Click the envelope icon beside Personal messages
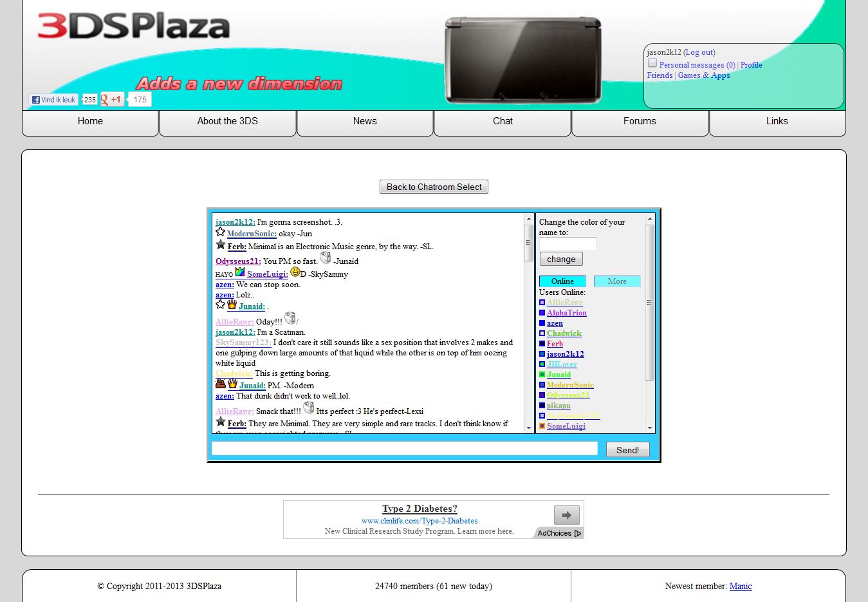This screenshot has height=602, width=868. 652,63
